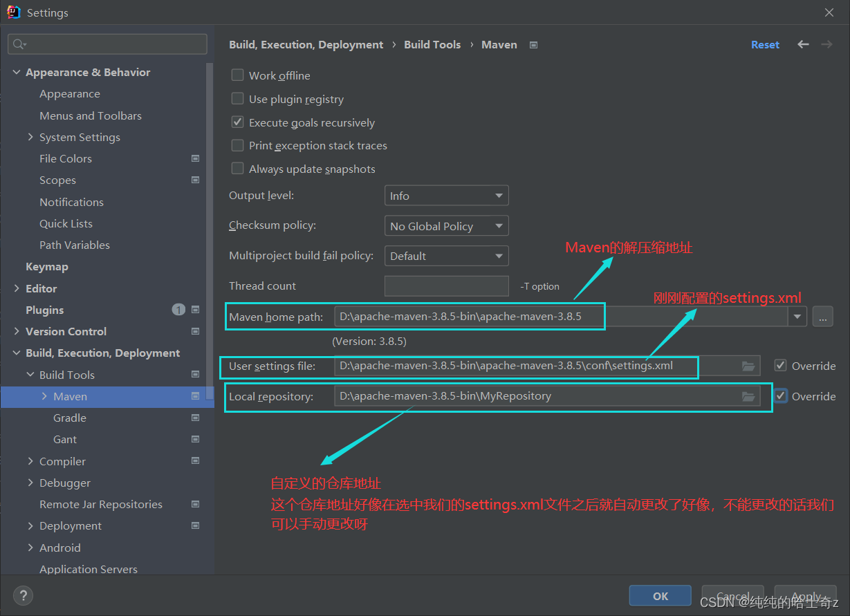
Task: Click project icon next to File Colors
Action: (x=195, y=159)
